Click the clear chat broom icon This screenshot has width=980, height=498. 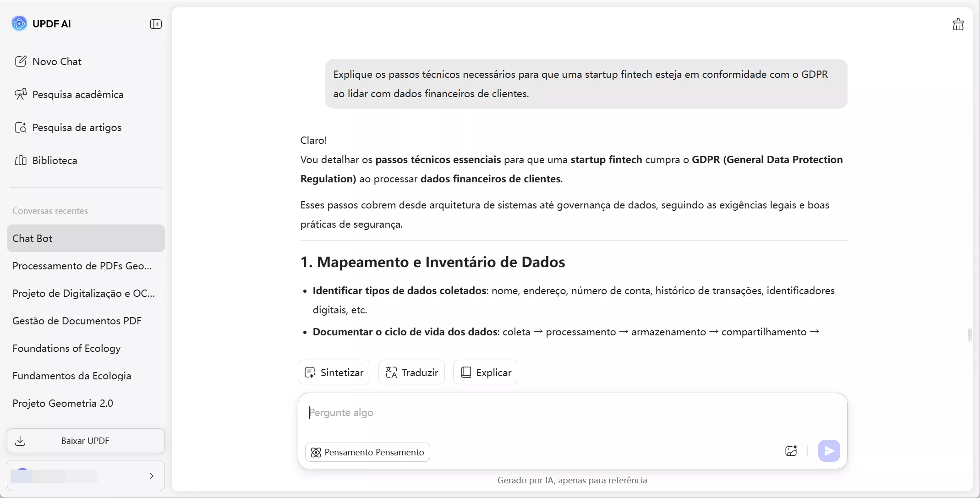click(958, 24)
